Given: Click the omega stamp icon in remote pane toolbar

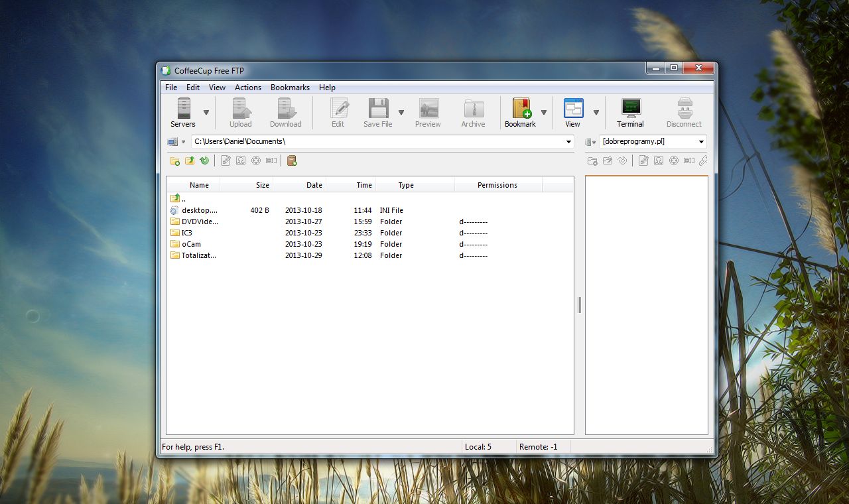Looking at the screenshot, I should coord(659,160).
